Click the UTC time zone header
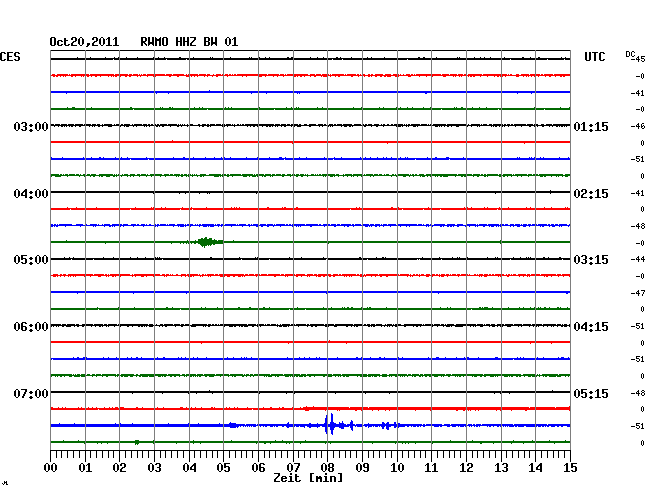Viewport: 650px width, 494px height. [595, 57]
